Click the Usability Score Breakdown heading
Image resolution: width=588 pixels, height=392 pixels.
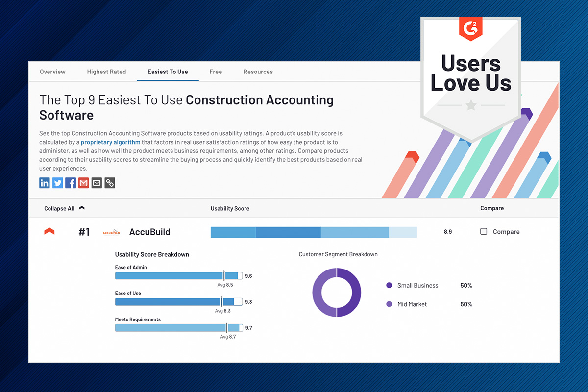click(x=152, y=254)
